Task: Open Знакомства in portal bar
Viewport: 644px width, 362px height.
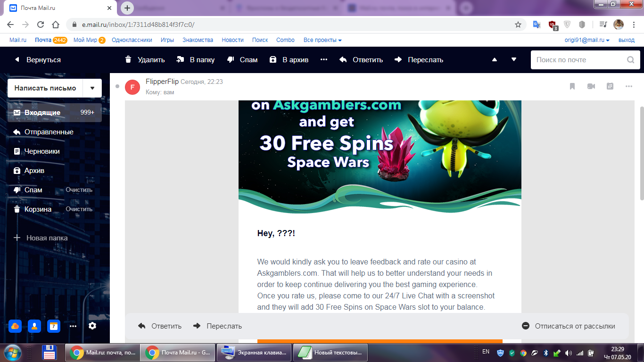Action: click(198, 40)
